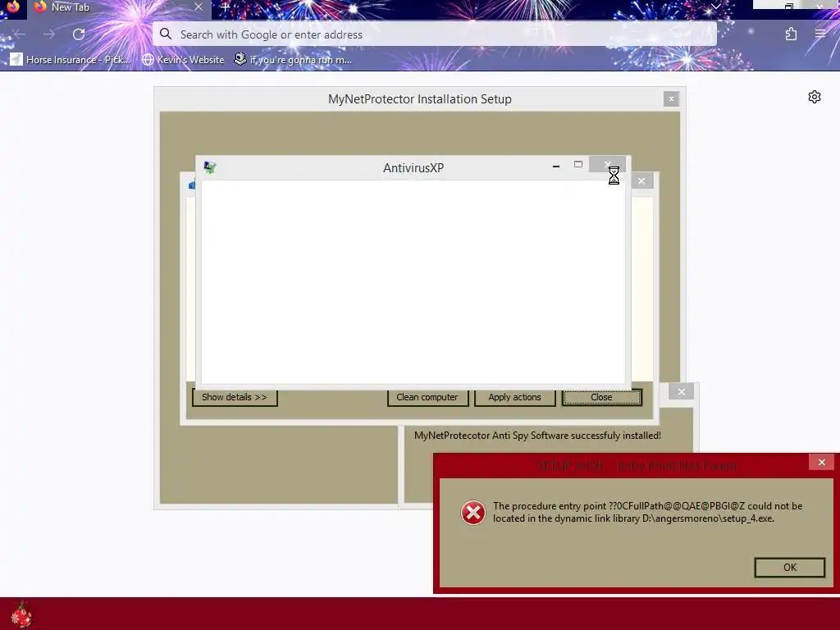Click the search magnifier icon in address bar
The width and height of the screenshot is (840, 630).
point(166,34)
